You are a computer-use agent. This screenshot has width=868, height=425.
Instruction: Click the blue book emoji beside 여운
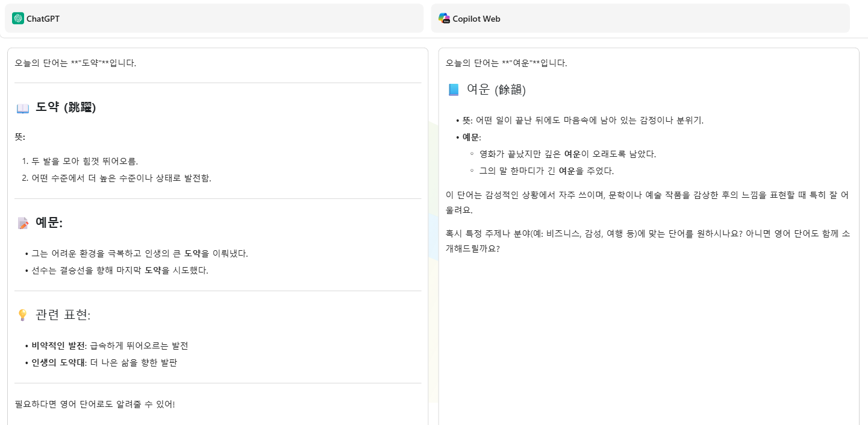point(454,90)
